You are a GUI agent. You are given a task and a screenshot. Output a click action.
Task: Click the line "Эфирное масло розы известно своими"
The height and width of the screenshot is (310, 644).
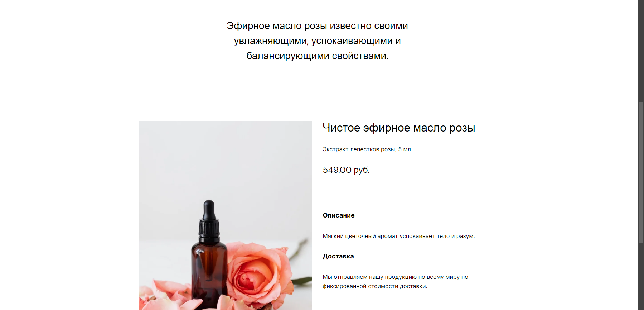point(317,26)
